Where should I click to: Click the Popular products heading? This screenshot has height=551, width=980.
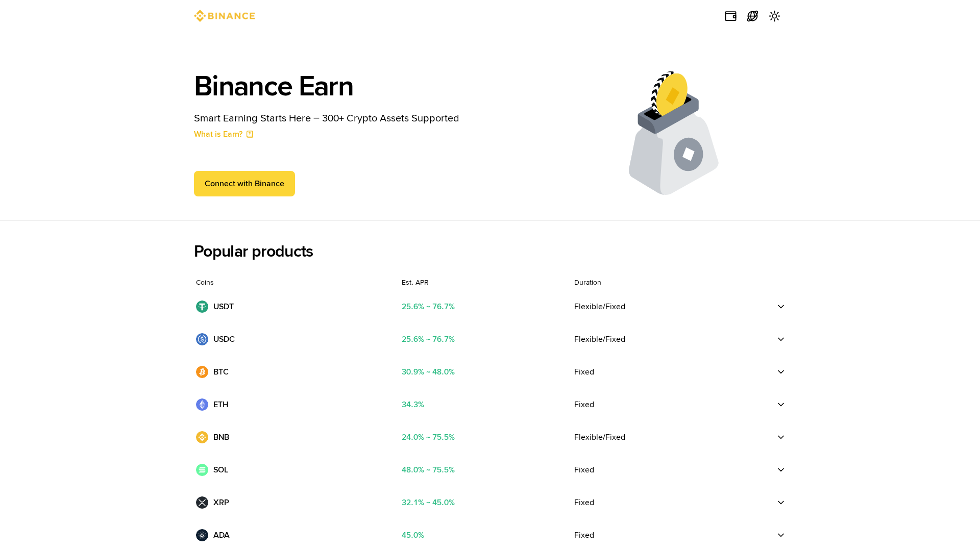point(253,252)
